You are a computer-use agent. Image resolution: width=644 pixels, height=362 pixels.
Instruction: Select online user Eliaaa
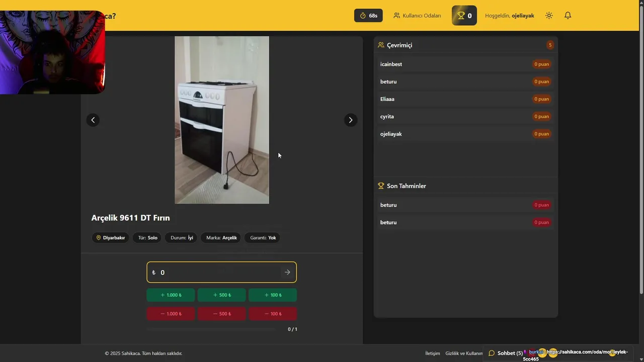(465, 99)
